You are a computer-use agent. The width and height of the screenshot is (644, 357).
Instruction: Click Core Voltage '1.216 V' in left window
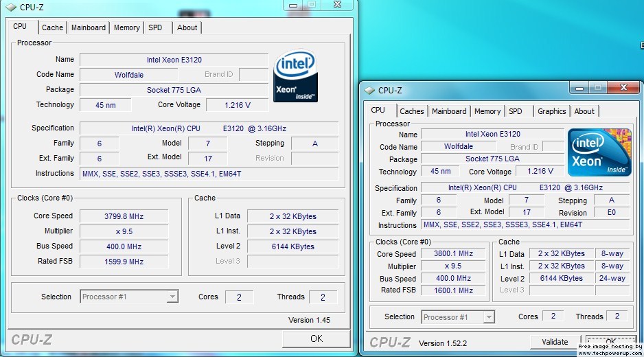(237, 105)
